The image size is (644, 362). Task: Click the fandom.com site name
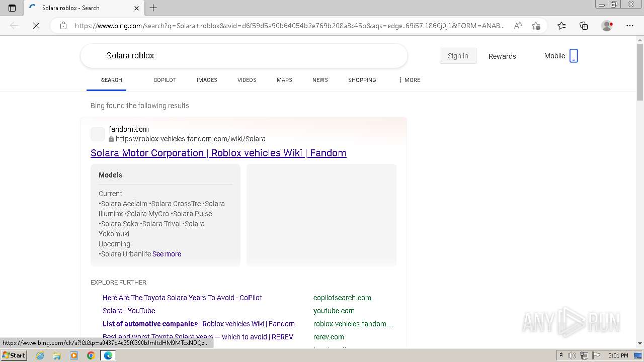click(x=129, y=129)
